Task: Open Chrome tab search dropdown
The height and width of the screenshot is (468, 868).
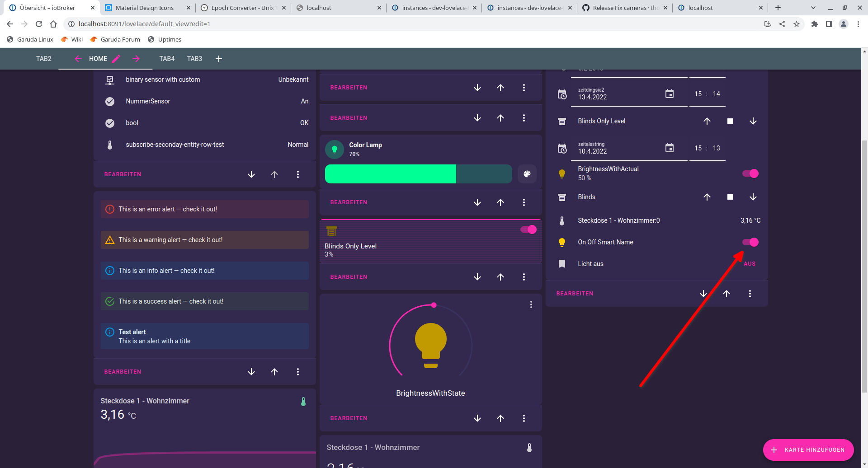Action: coord(813,8)
